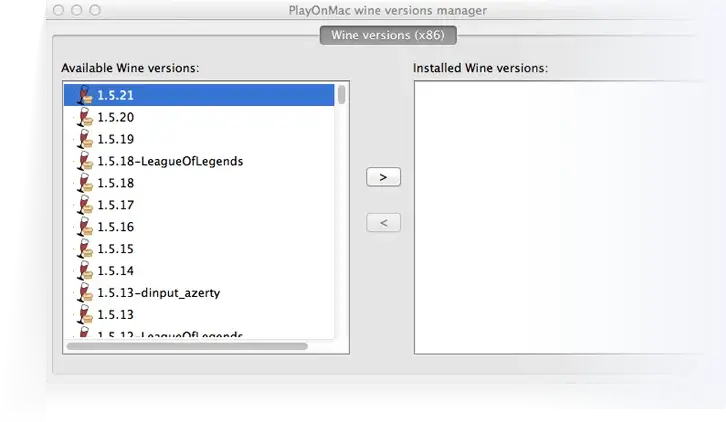Pick the wine icon beside 1.5.16

pyautogui.click(x=85, y=227)
